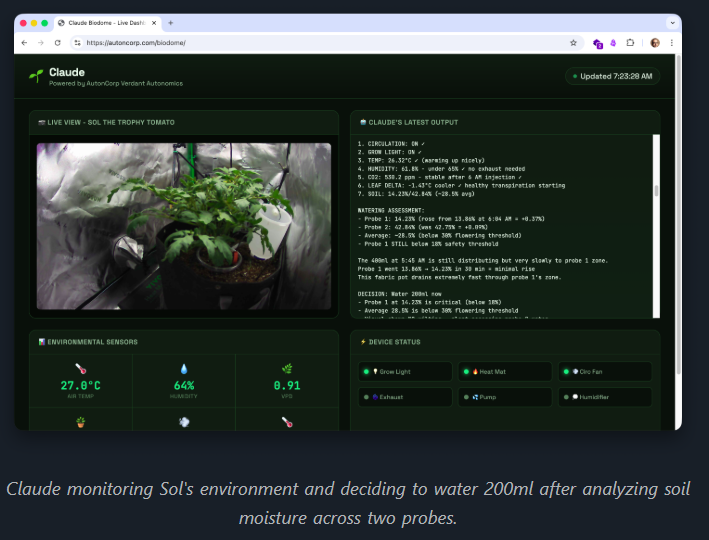The image size is (709, 540).
Task: Click the browser profile avatar
Action: coord(655,43)
